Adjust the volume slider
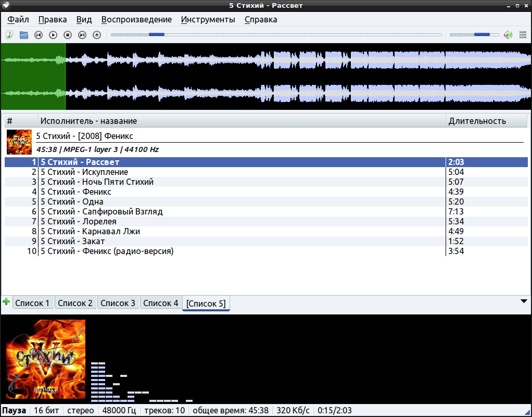532x417 pixels. click(x=474, y=35)
